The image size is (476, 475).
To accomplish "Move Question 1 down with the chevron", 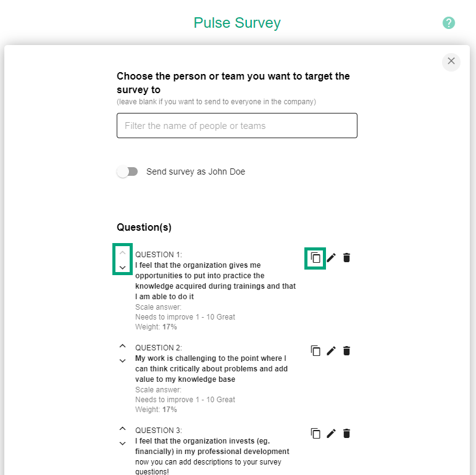I will 122,268.
